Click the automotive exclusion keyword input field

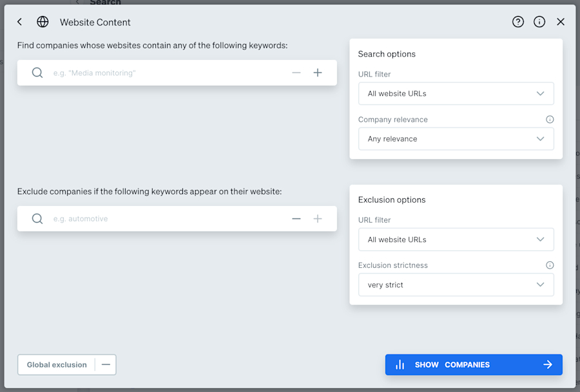[x=161, y=218]
